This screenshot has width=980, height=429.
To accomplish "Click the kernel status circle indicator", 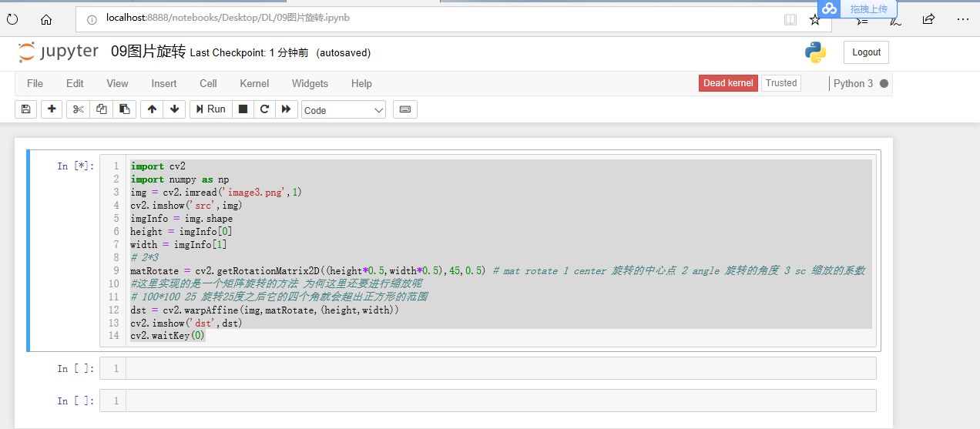I will click(x=884, y=83).
